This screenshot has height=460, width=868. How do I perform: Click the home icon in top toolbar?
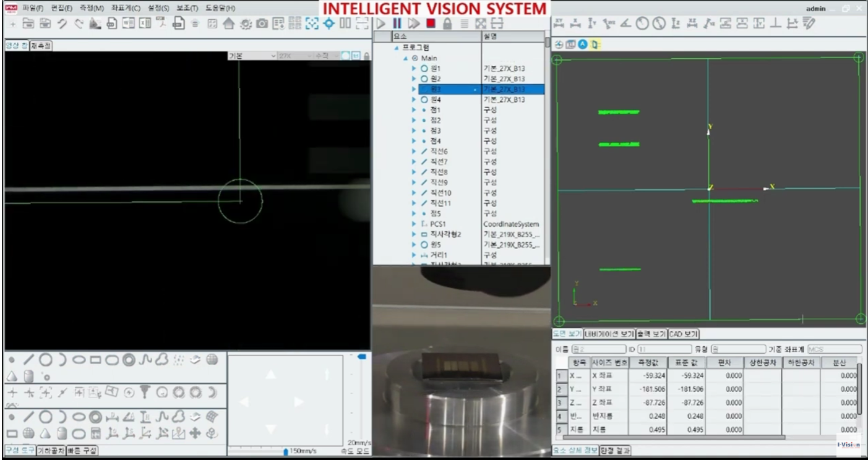(228, 23)
